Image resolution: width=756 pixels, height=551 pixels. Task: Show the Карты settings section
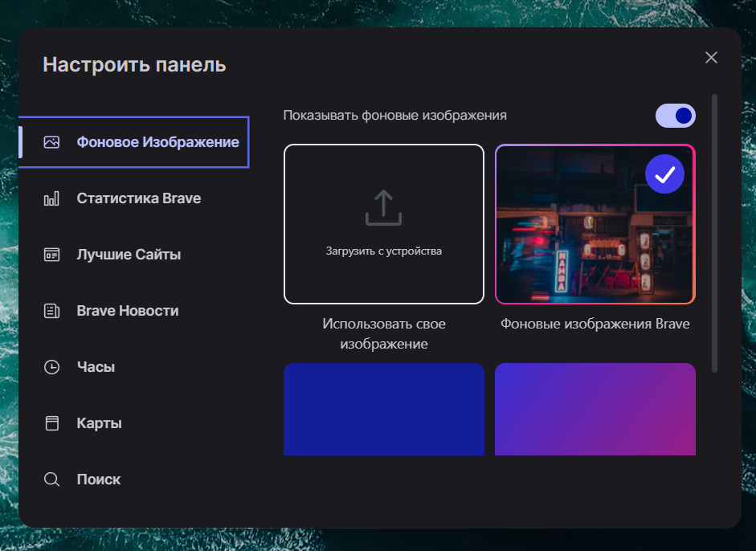coord(133,423)
